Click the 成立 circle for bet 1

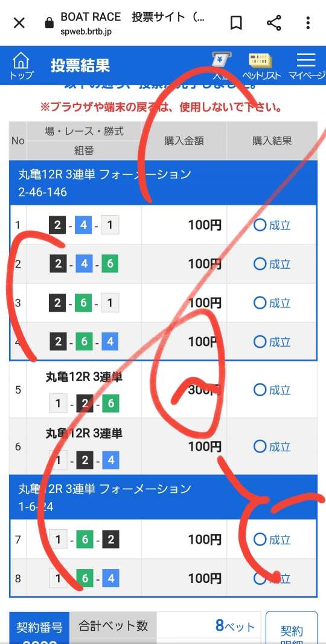coord(260,225)
